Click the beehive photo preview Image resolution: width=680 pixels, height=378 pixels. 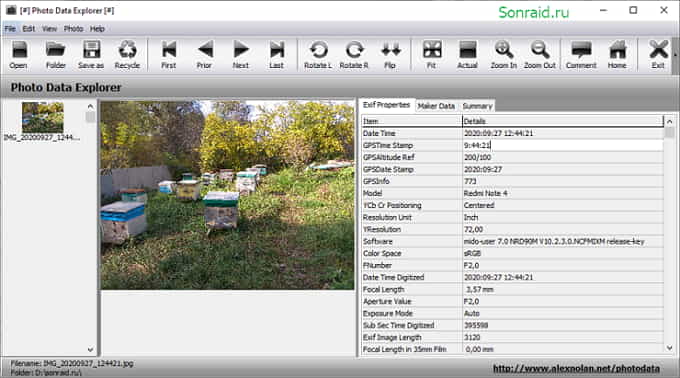(x=227, y=195)
